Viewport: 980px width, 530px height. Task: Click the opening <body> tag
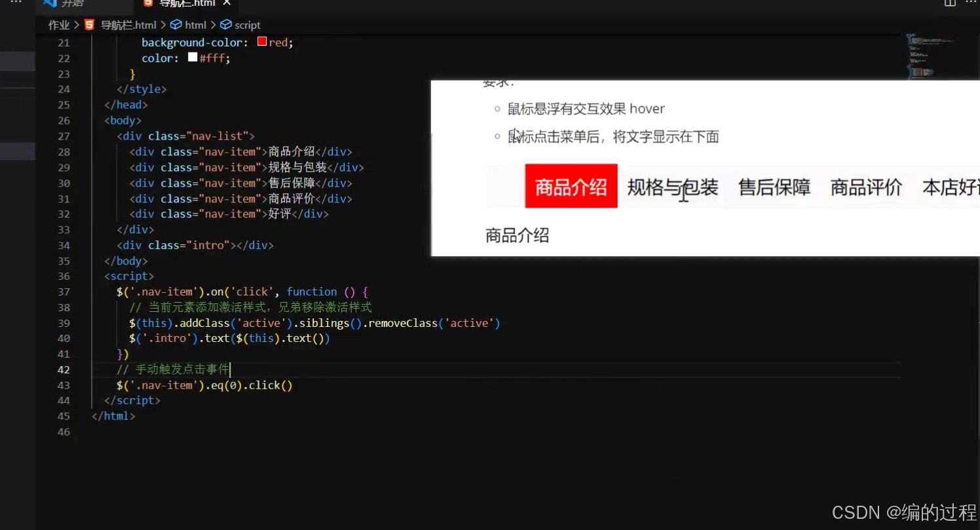click(x=122, y=121)
